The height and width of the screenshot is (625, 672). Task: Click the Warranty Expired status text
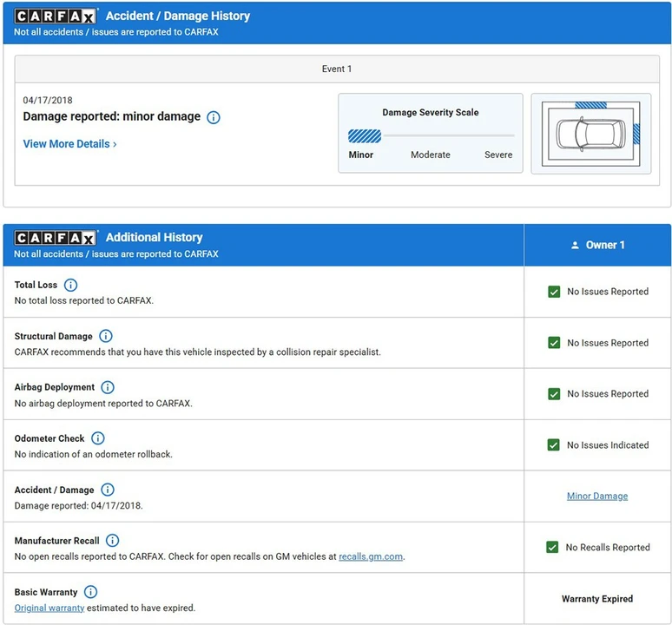point(597,599)
